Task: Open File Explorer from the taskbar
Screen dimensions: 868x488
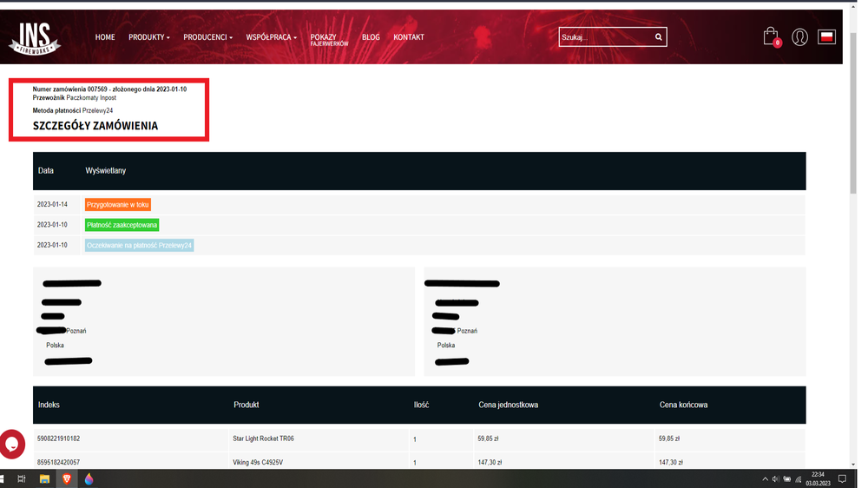Action: click(x=44, y=479)
